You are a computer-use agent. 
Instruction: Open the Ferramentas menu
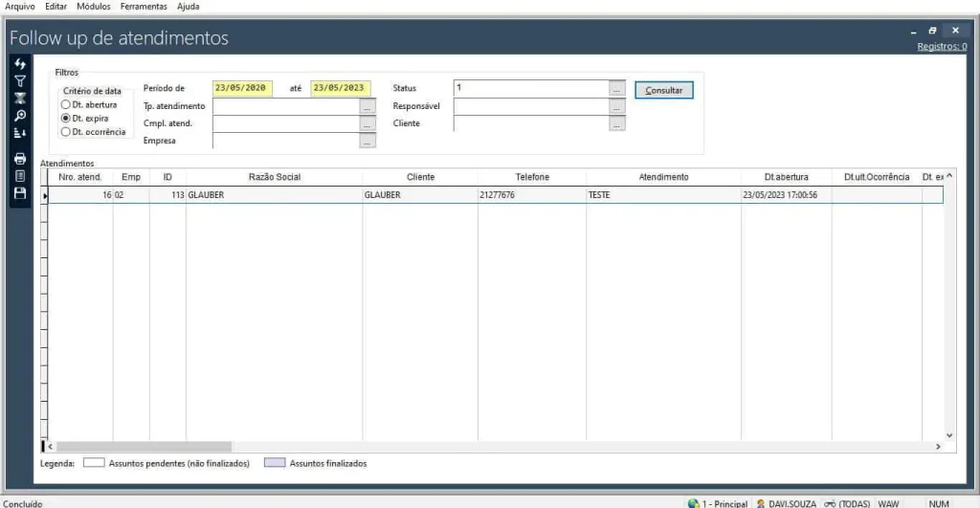point(144,7)
